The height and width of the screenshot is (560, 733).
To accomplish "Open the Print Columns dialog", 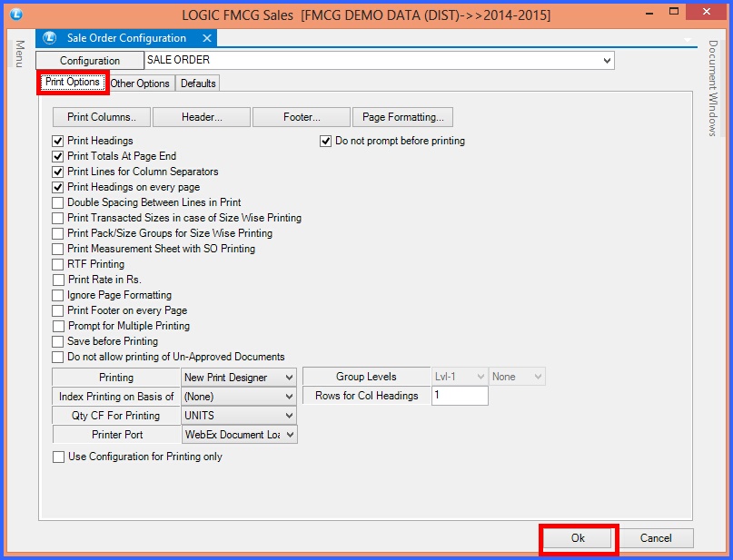I will (x=102, y=117).
